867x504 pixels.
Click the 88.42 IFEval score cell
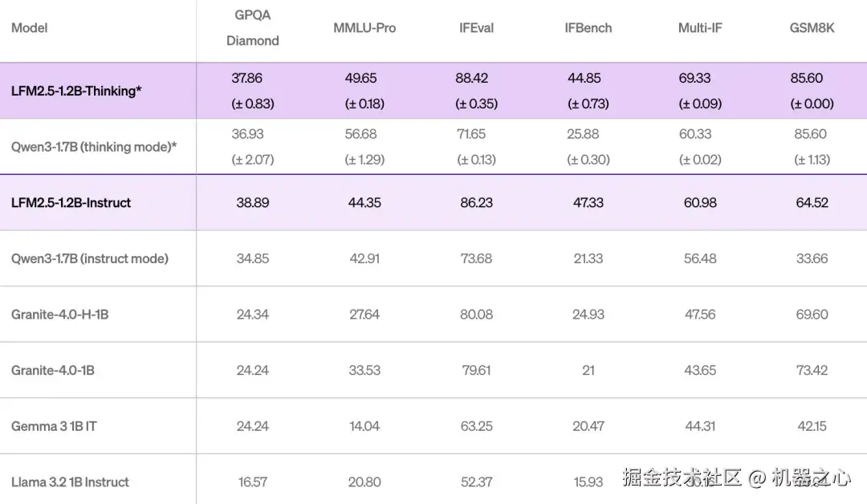point(476,79)
